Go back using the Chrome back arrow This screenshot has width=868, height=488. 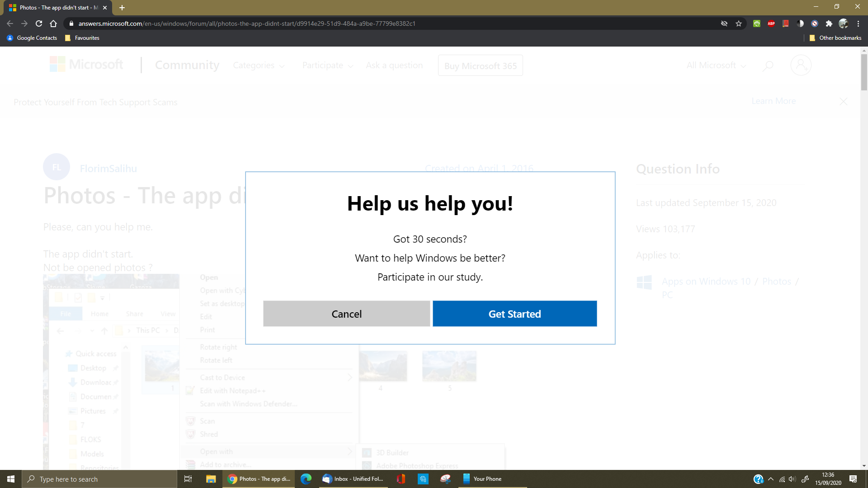10,23
